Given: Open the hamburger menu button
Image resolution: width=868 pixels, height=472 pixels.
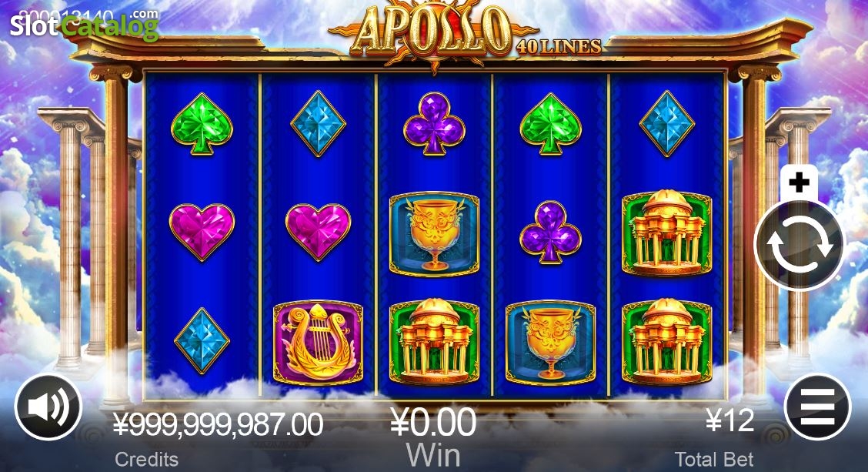Looking at the screenshot, I should pos(818,407).
